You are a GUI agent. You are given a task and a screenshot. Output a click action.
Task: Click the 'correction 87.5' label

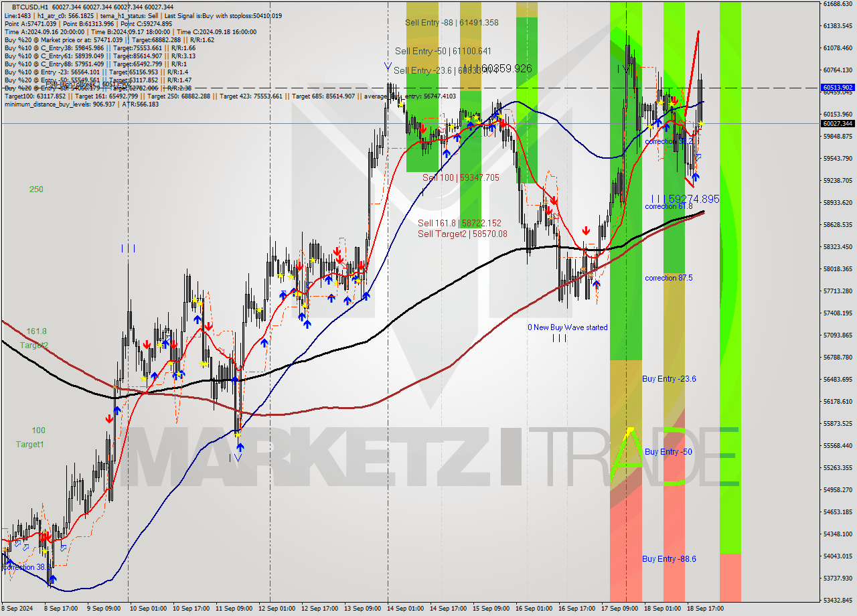pos(669,278)
